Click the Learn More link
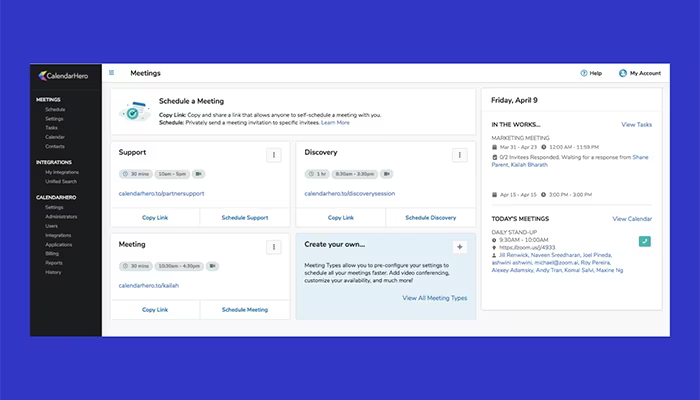700x400 pixels. [x=335, y=123]
